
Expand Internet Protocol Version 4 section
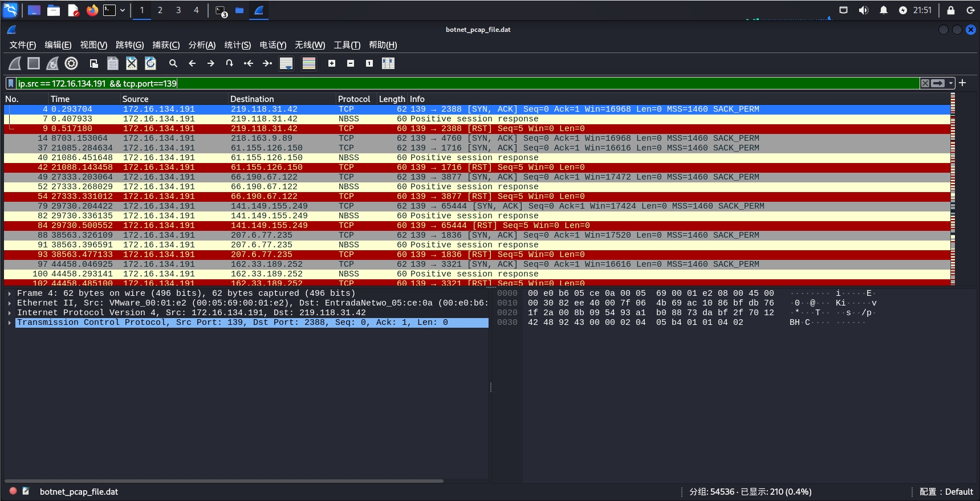[10, 313]
